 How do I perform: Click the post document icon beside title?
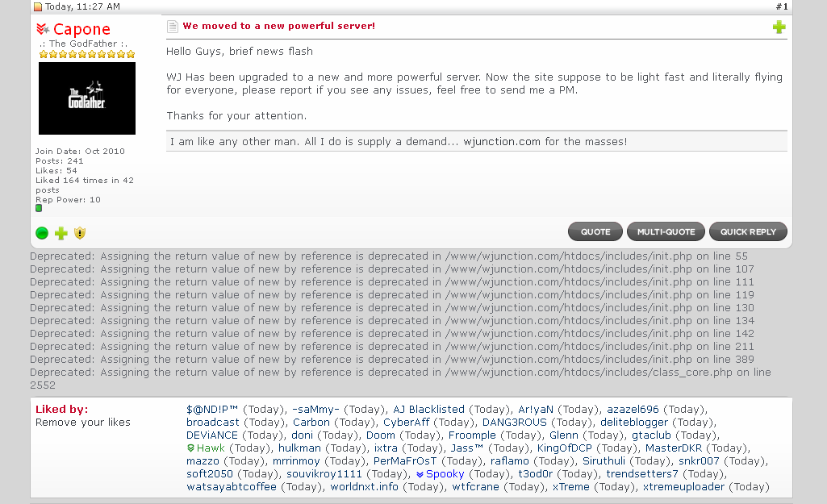pos(173,27)
